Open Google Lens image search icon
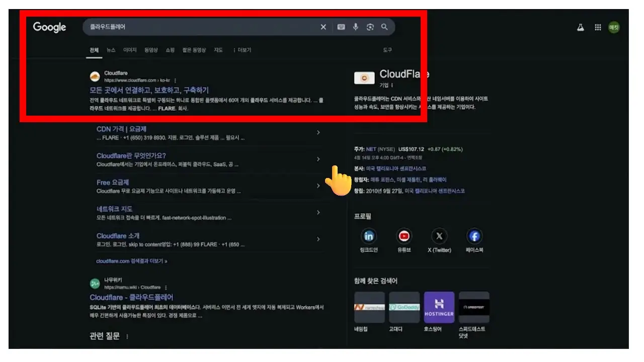 tap(370, 27)
